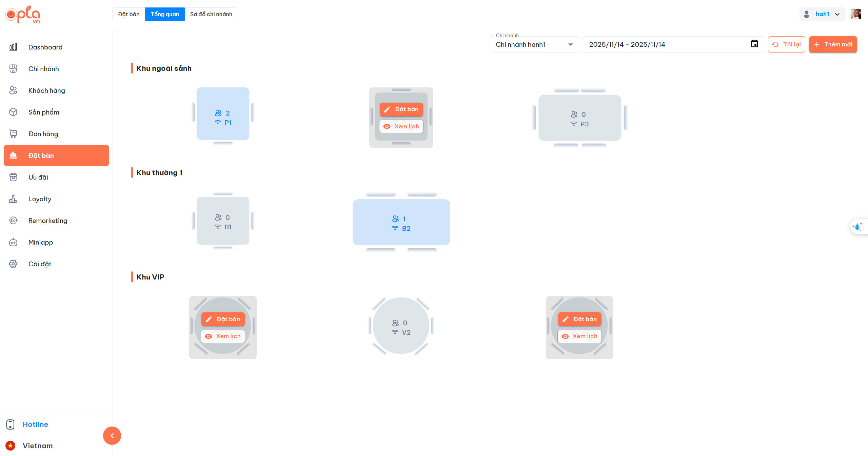Click Xem lịch on table V3
This screenshot has height=456, width=868.
(x=579, y=336)
